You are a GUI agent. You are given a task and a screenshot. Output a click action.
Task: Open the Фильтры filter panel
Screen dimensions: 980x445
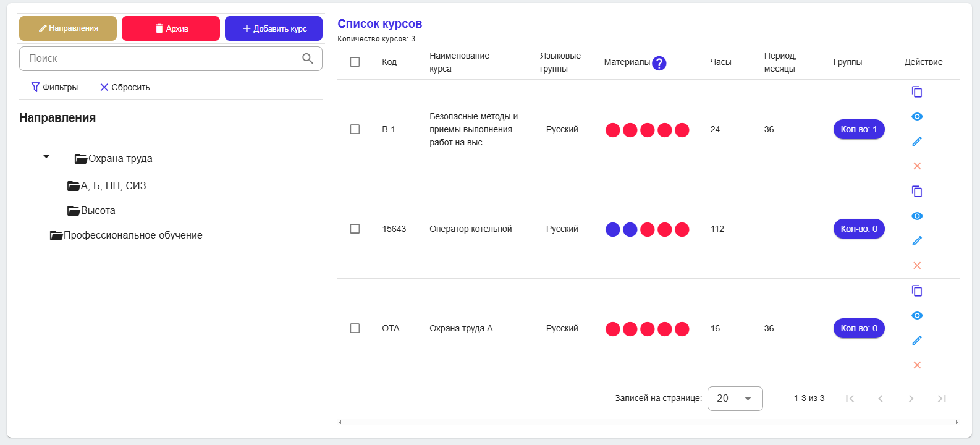[54, 87]
